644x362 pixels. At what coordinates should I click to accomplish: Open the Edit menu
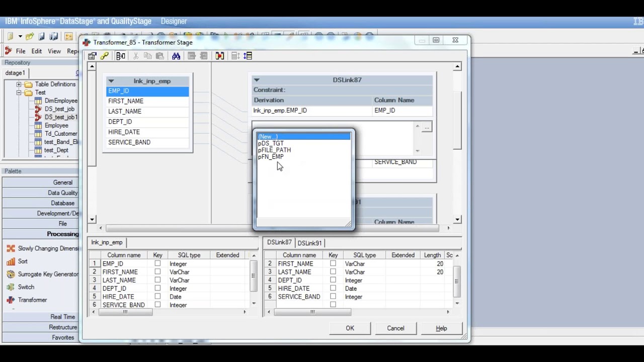coord(37,51)
